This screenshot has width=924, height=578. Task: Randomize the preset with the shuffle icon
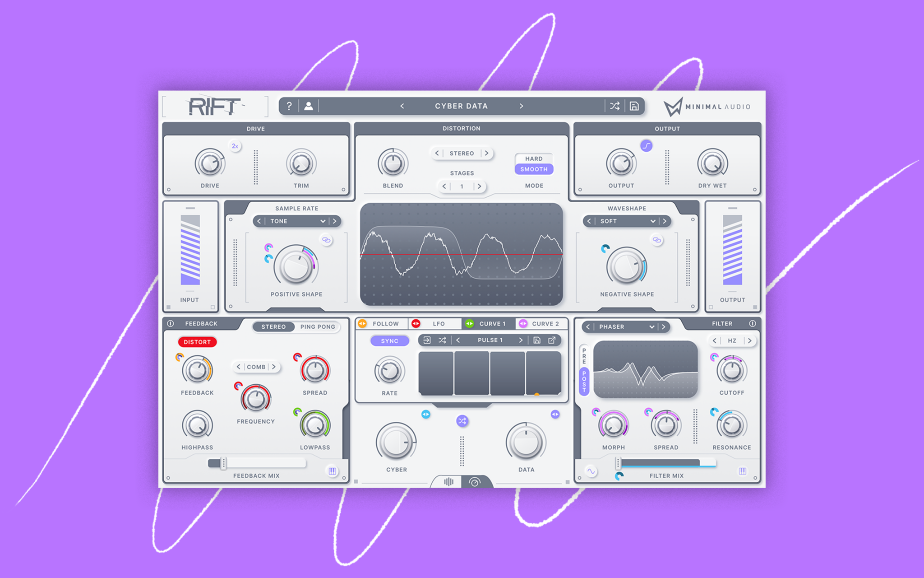click(614, 106)
